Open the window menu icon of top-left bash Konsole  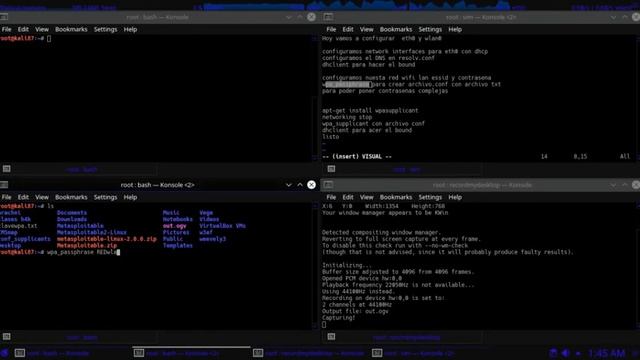pos(4,17)
